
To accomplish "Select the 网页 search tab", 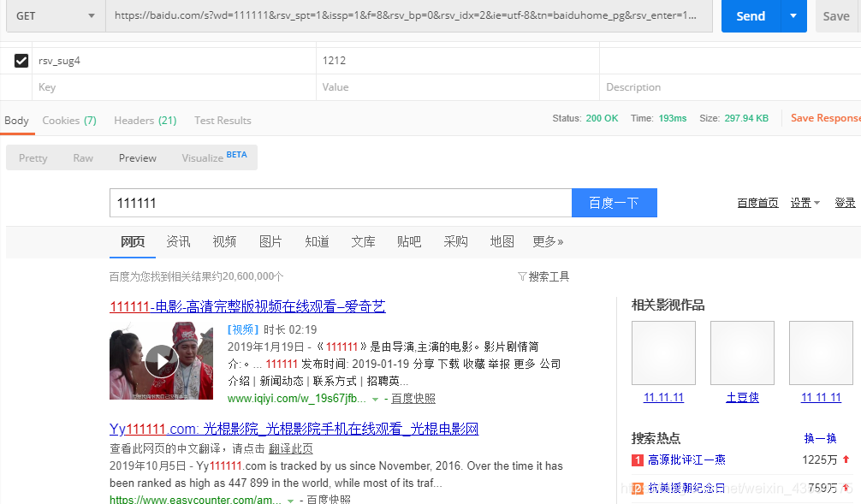I will [x=133, y=241].
